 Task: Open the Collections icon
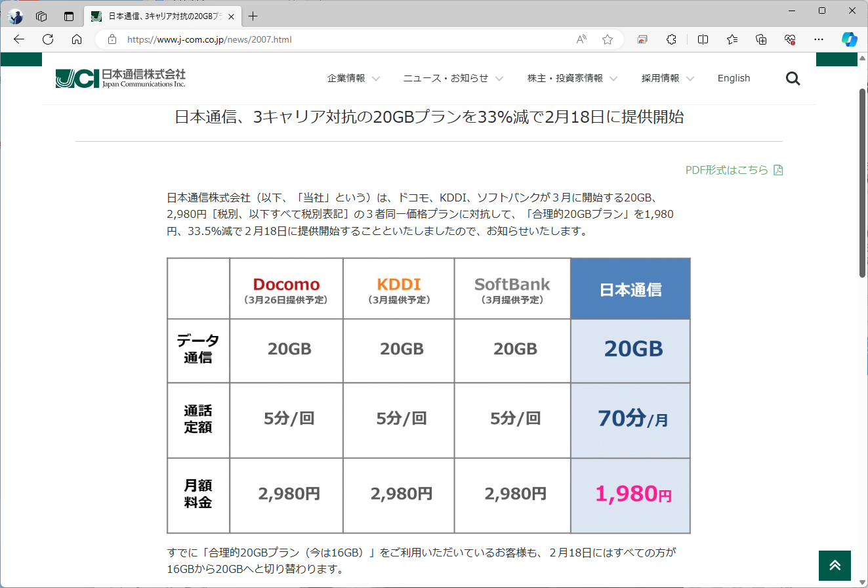761,39
